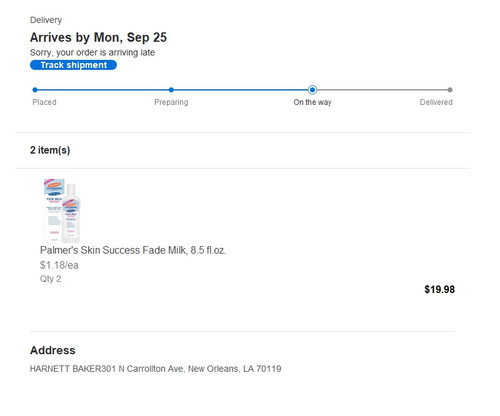Click the order arriving late notice
The height and width of the screenshot is (416, 500).
point(92,53)
